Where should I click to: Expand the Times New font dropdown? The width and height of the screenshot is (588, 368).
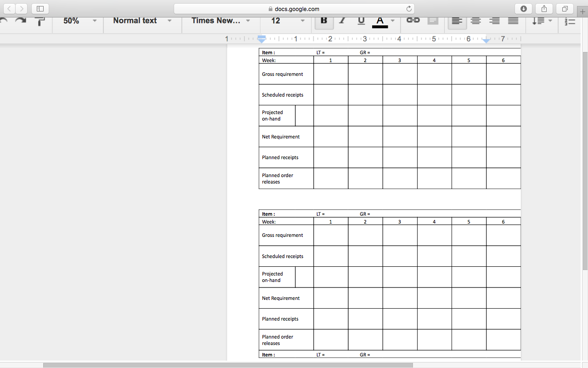click(220, 21)
